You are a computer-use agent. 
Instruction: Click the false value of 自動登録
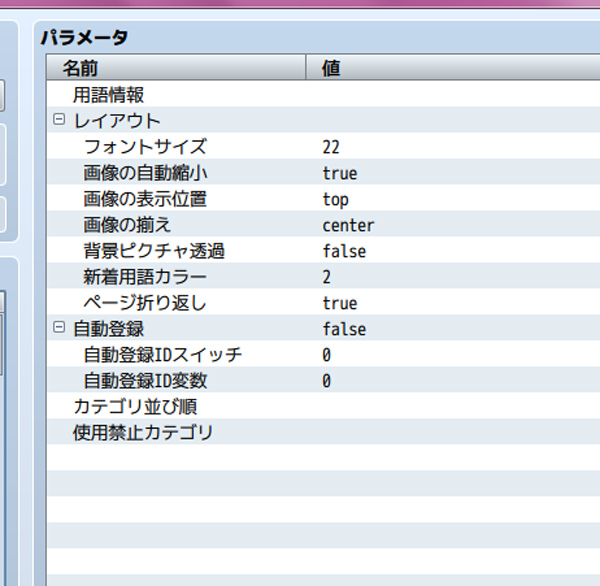click(344, 329)
